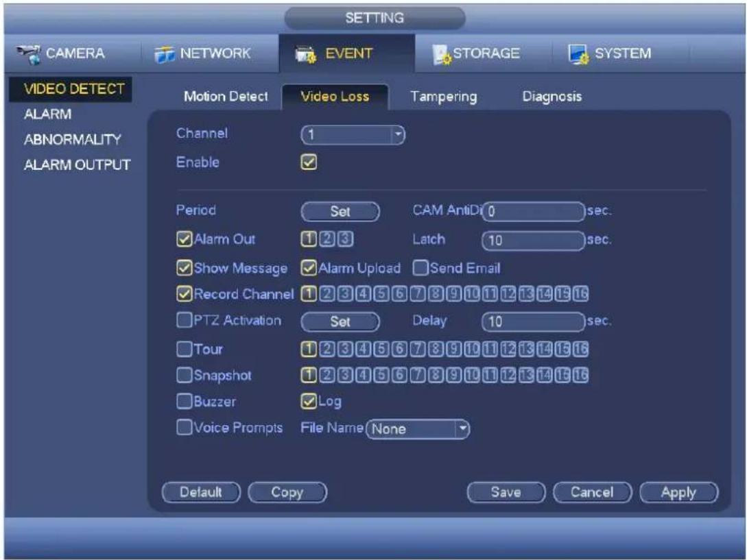This screenshot has width=747, height=560.
Task: Click the CAM AntiDither seconds field
Action: point(534,211)
